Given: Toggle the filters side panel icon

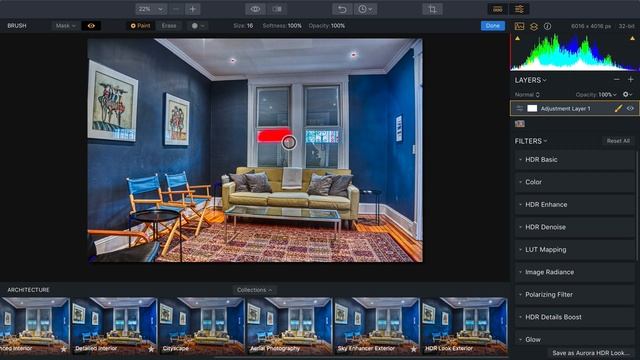Looking at the screenshot, I should point(519,9).
